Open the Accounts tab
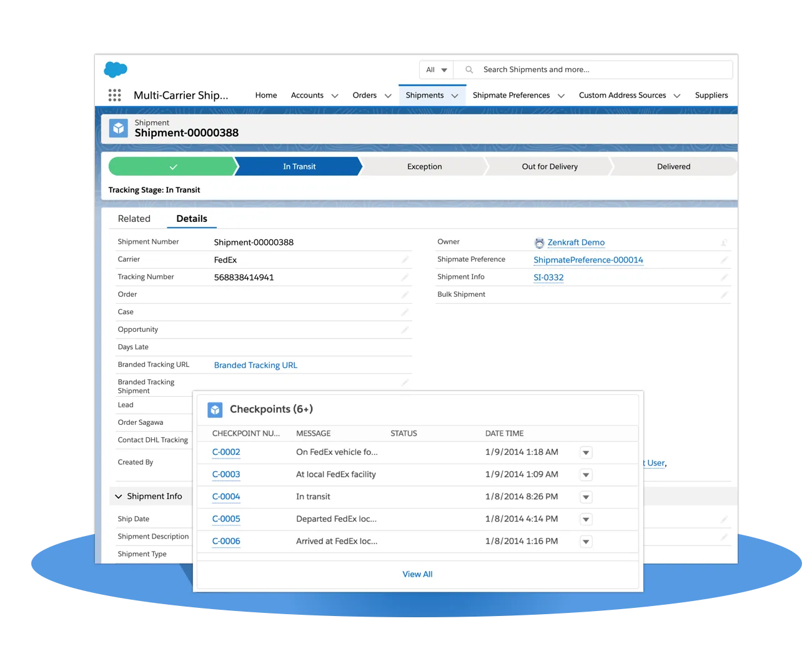Viewport: 812px width, 656px height. (307, 95)
